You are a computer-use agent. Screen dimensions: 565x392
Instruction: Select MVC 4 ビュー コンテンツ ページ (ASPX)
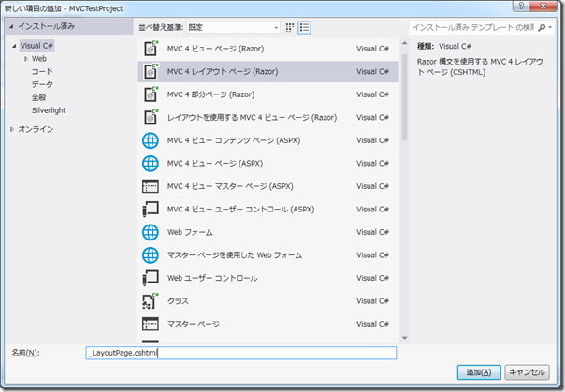268,140
